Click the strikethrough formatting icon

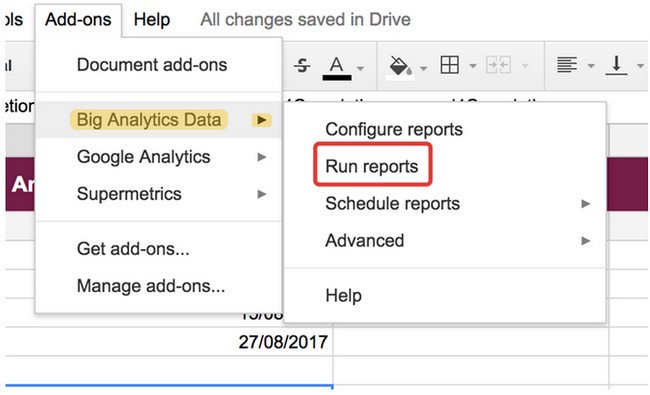click(x=302, y=65)
